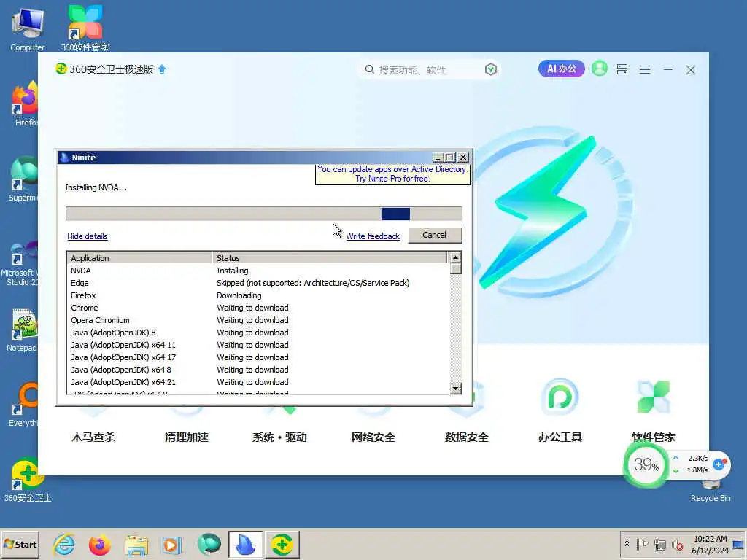Cancel the Ninite installation
This screenshot has height=560, width=747.
435,235
